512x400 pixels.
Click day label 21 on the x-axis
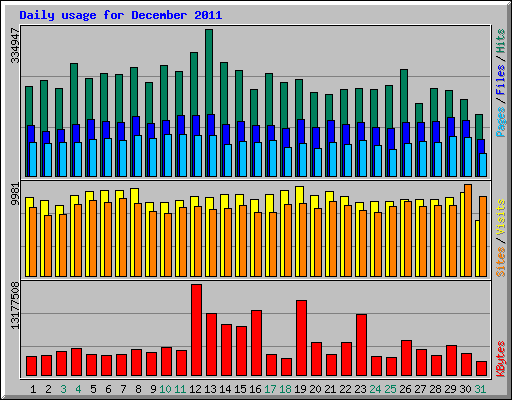330,389
